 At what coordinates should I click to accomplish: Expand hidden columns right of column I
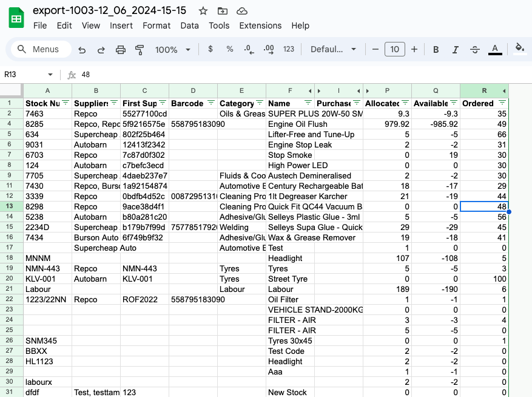click(359, 91)
